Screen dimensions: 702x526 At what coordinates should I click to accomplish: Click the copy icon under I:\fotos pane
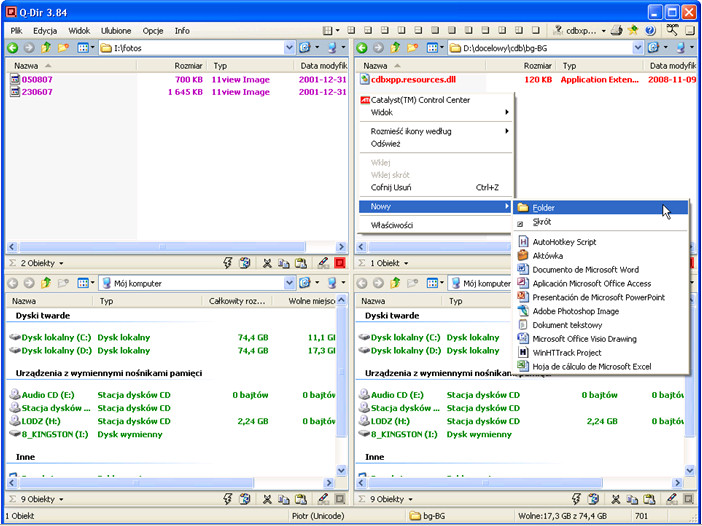coord(283,263)
